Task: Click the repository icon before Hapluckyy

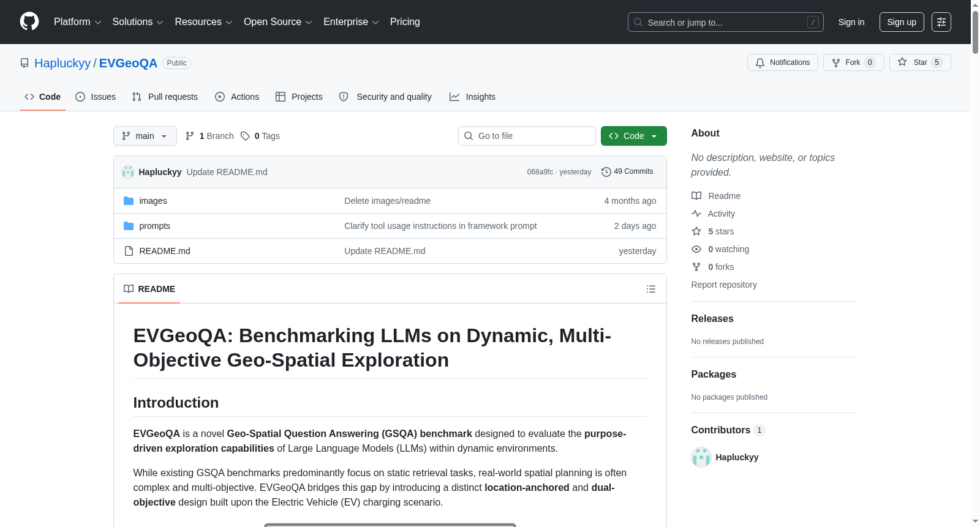Action: click(x=24, y=63)
